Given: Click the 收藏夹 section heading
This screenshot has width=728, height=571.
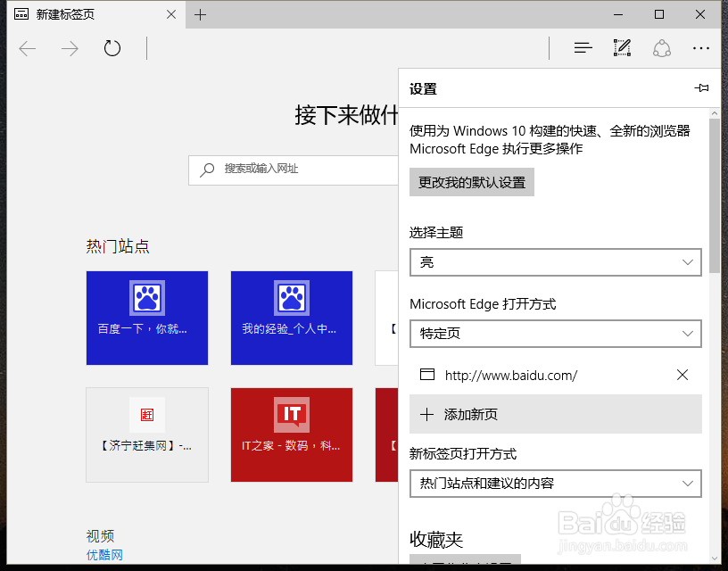Looking at the screenshot, I should tap(436, 540).
